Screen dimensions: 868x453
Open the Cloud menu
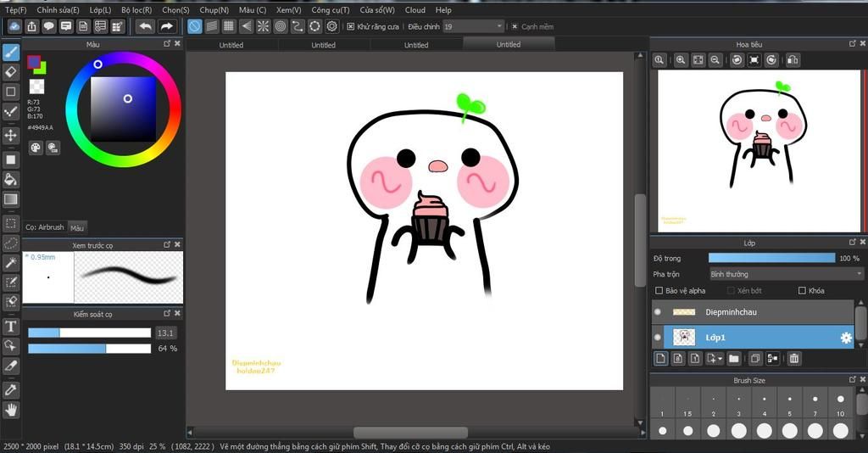pos(415,10)
